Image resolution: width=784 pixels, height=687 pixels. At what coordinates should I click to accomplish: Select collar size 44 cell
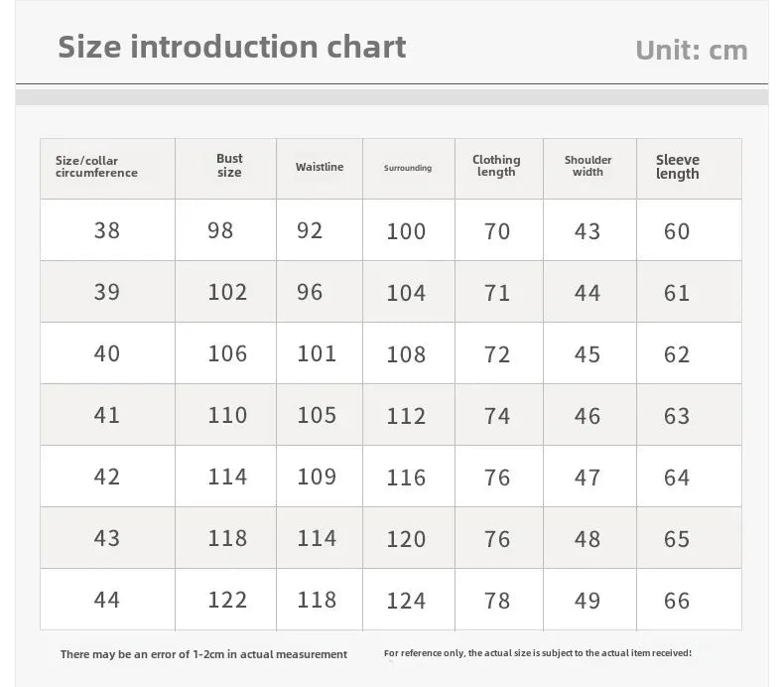point(107,600)
